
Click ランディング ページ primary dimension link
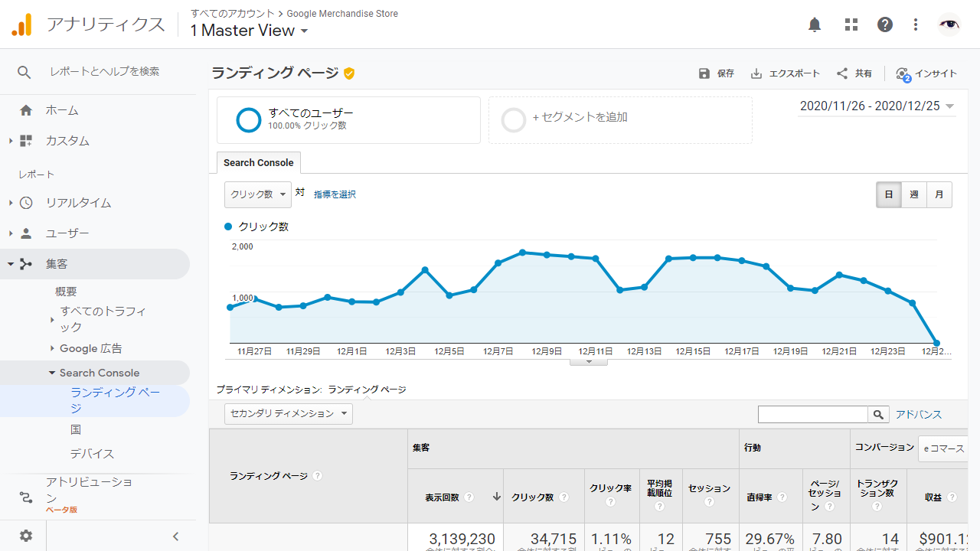coord(367,390)
